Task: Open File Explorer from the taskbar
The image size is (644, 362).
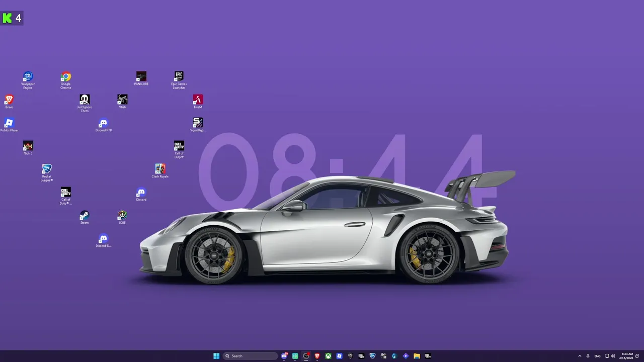Action: pos(417,356)
